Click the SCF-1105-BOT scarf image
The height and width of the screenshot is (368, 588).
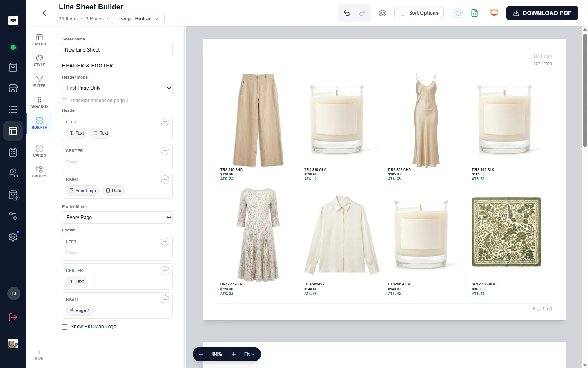(x=506, y=232)
